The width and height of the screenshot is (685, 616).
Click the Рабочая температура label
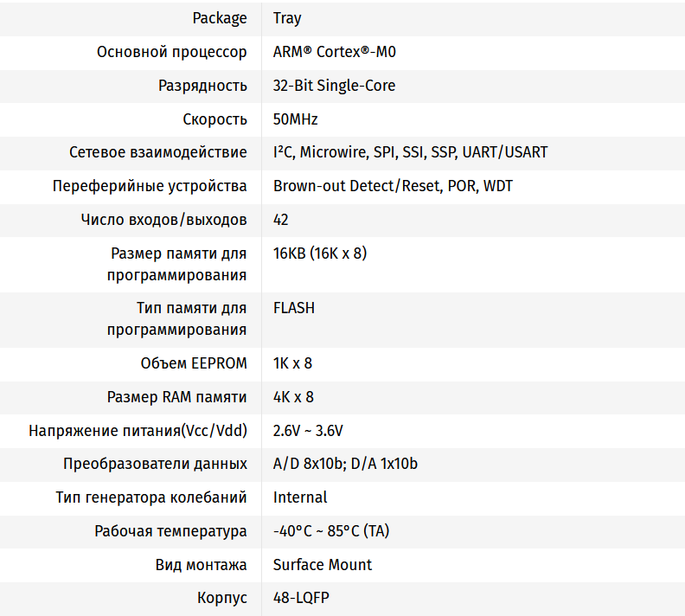pos(170,531)
